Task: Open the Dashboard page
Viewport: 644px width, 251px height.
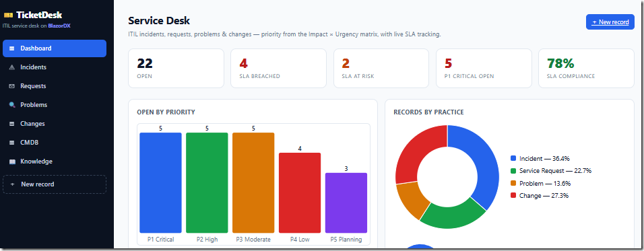Action: click(54, 48)
